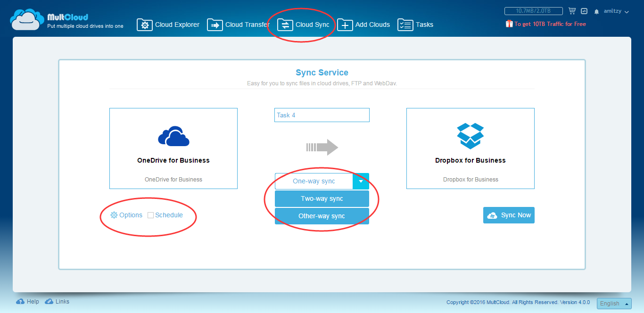Go to the Cloud Transfer tab
The width and height of the screenshot is (644, 313).
point(239,25)
